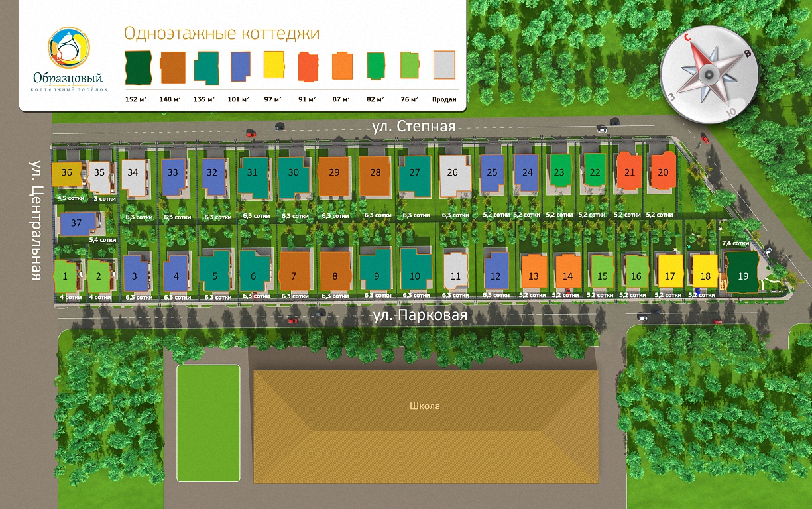Pick yellow cottage number 17
This screenshot has height=509, width=812.
point(670,274)
